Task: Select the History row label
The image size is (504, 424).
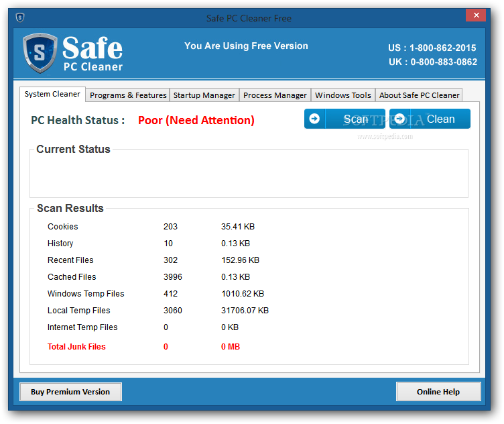Action: [x=60, y=244]
